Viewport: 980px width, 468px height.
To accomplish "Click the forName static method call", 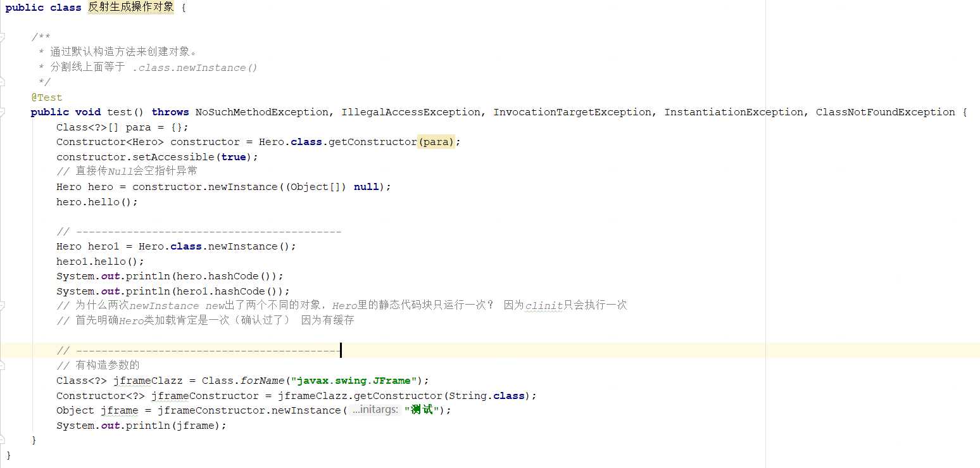I will click(x=262, y=380).
